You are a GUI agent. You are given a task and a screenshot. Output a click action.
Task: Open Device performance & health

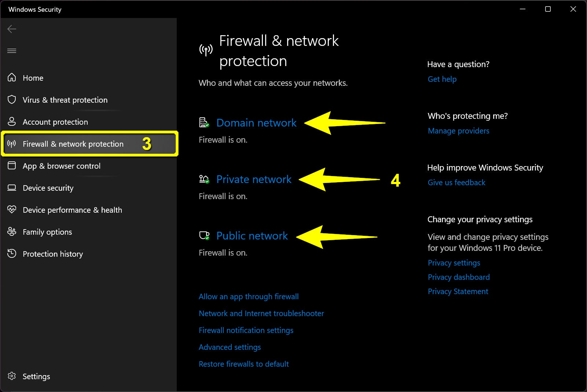[72, 210]
